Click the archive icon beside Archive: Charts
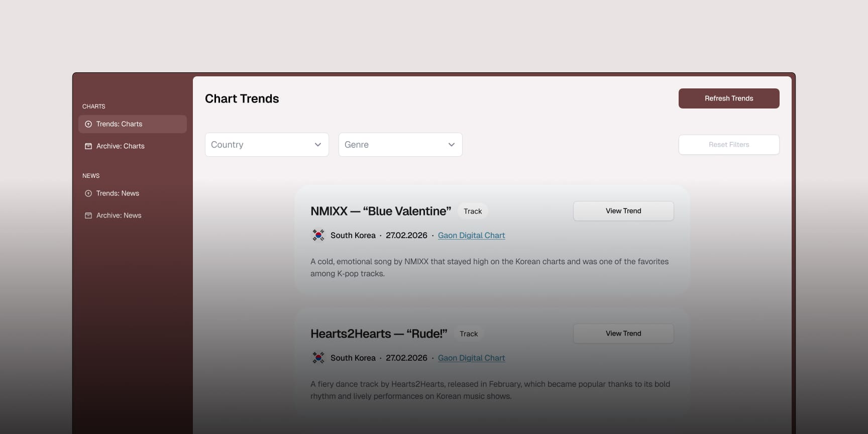The image size is (868, 434). pos(88,146)
